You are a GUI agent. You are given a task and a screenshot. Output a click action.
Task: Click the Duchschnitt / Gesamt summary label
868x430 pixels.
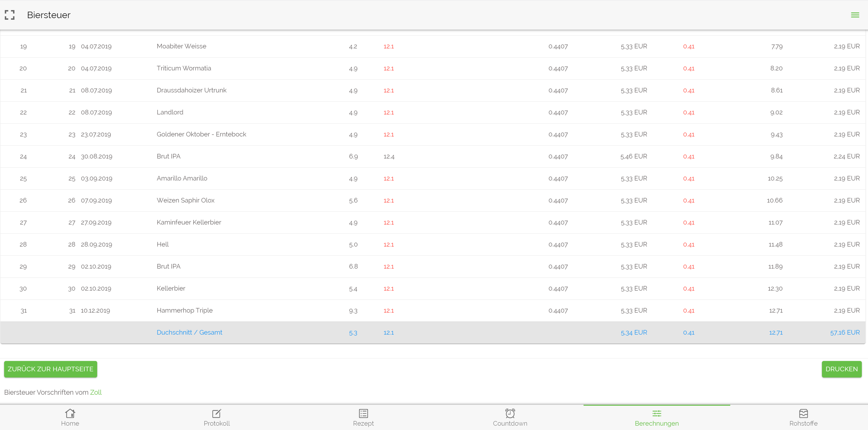coord(189,333)
